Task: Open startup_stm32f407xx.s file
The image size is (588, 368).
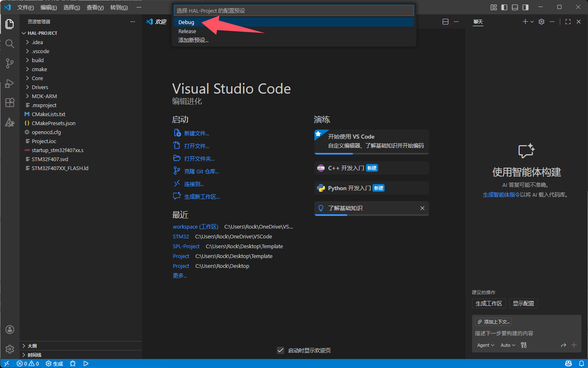Action: (x=81, y=150)
